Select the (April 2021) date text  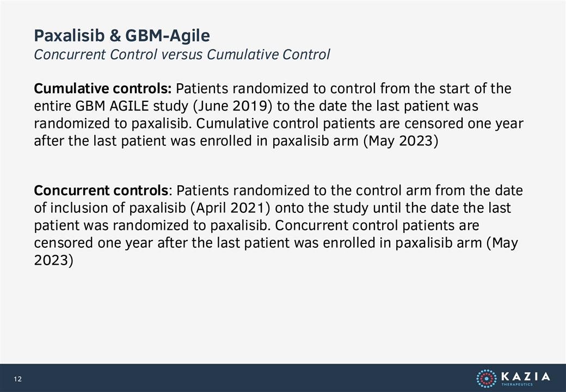click(230, 208)
